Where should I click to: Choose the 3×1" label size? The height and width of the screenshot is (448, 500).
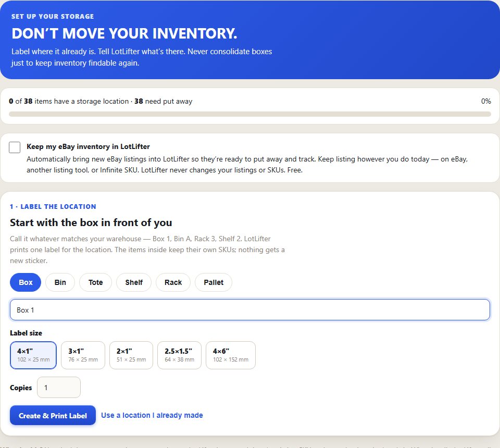point(83,355)
